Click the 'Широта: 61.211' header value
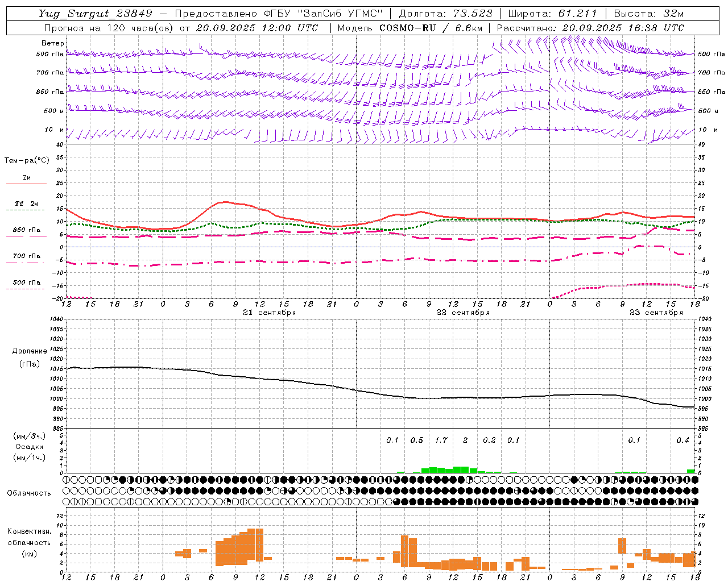The height and width of the screenshot is (582, 728). tap(552, 14)
